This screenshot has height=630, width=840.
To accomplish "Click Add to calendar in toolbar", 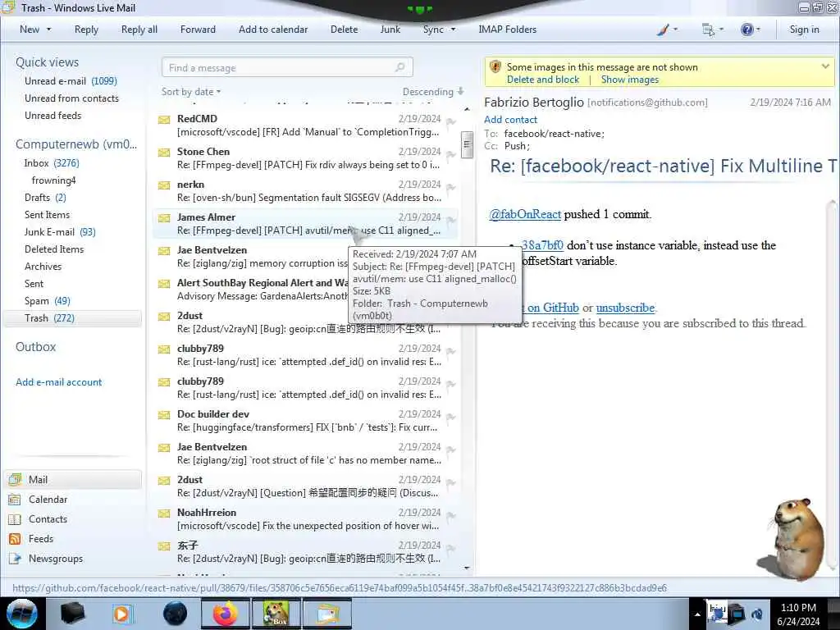I will 273,30.
